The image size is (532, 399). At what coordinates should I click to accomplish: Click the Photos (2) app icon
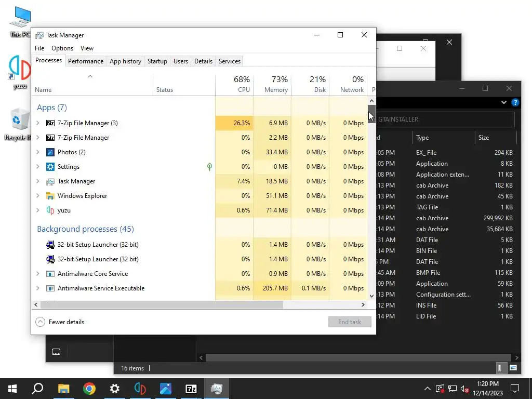(x=50, y=152)
